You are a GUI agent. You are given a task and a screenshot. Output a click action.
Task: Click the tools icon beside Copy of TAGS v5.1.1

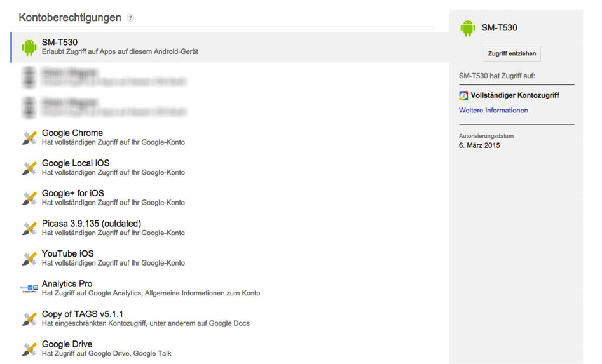tap(29, 319)
